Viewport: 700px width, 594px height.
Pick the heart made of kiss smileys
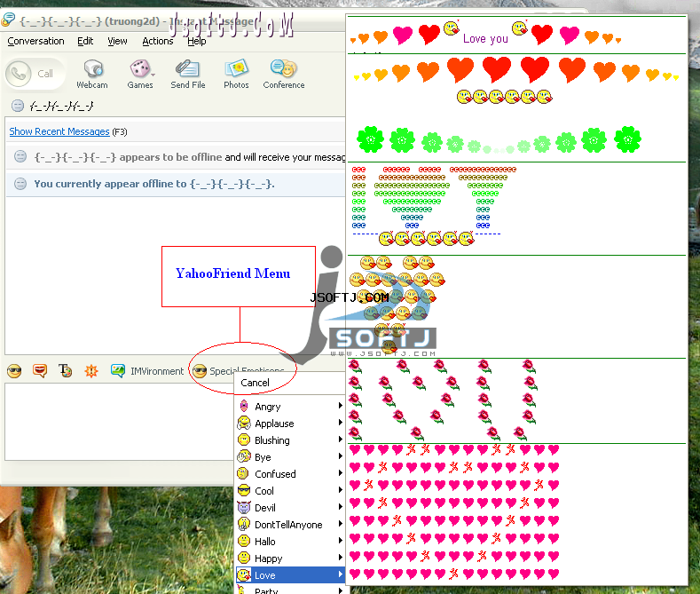pos(397,304)
